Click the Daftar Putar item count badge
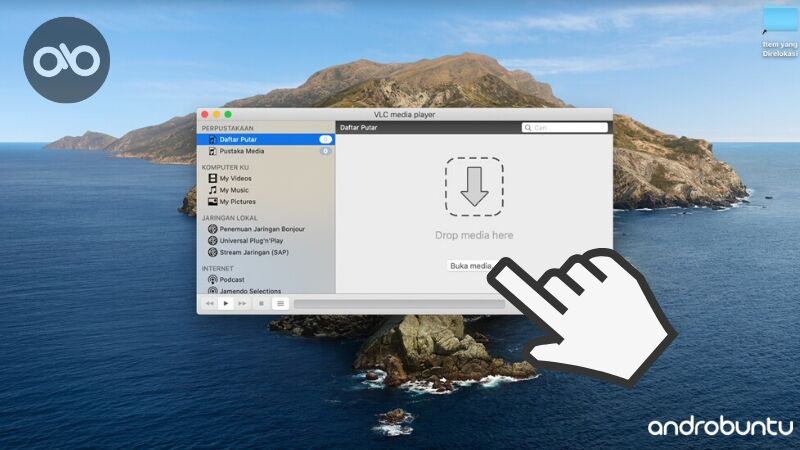Screen dimensions: 800x450 tap(326, 139)
